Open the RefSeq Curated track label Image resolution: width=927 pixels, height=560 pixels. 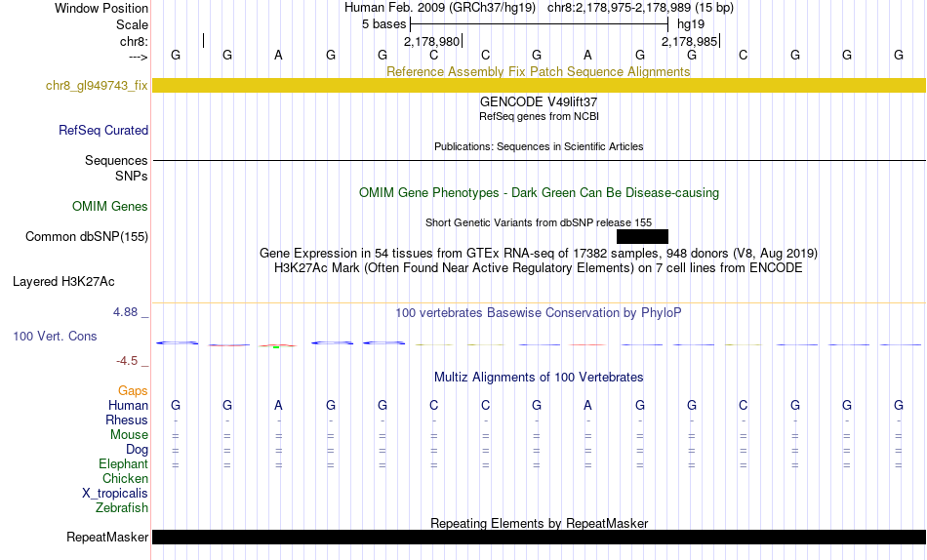coord(102,130)
